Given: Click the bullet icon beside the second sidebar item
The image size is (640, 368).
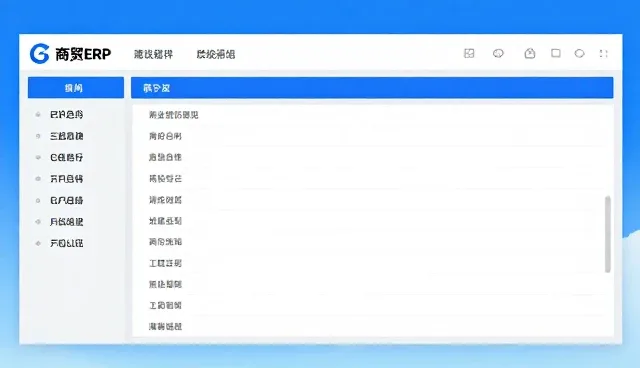Looking at the screenshot, I should [38, 136].
